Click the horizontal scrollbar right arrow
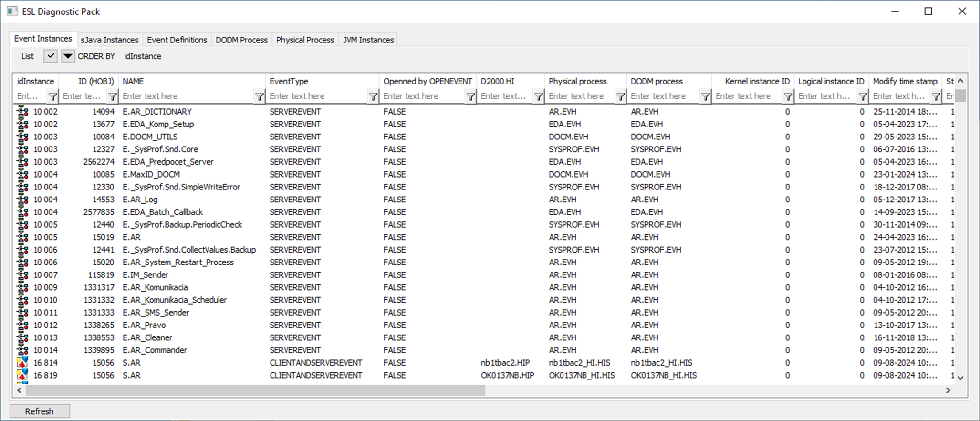This screenshot has width=980, height=421. coord(948,390)
